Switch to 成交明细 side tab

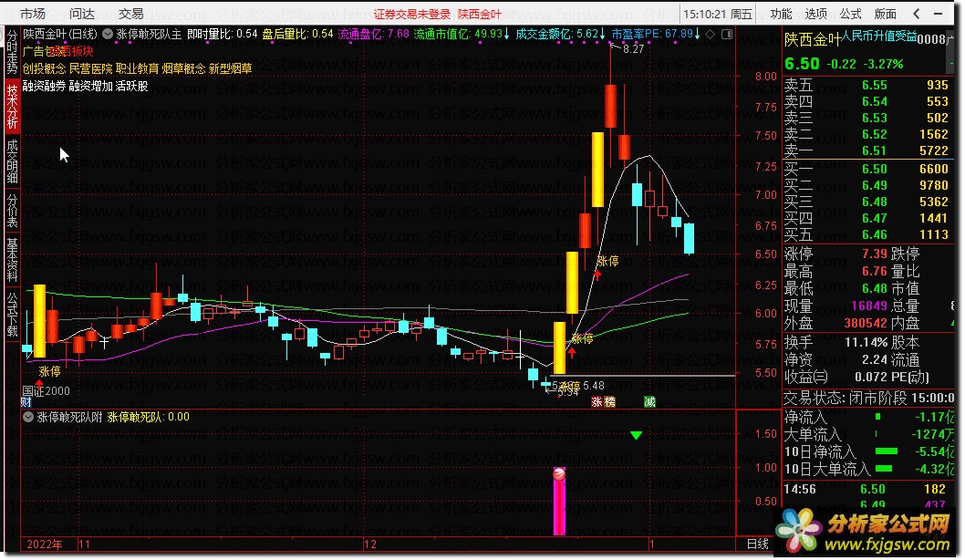tap(12, 161)
